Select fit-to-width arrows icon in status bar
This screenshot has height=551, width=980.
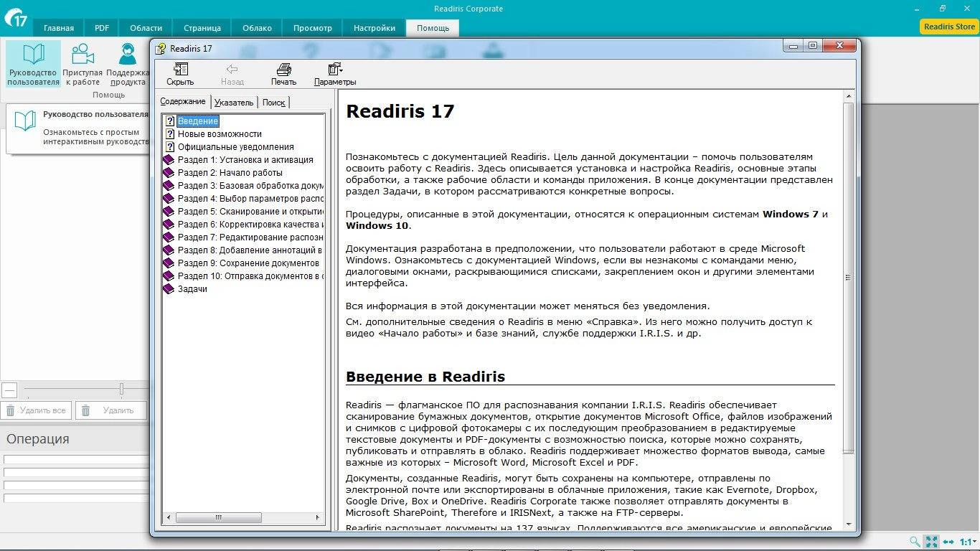point(948,542)
